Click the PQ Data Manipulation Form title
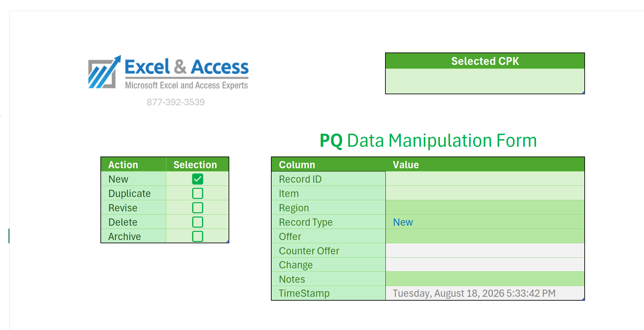Screen dimensions: 644x330 click(428, 141)
